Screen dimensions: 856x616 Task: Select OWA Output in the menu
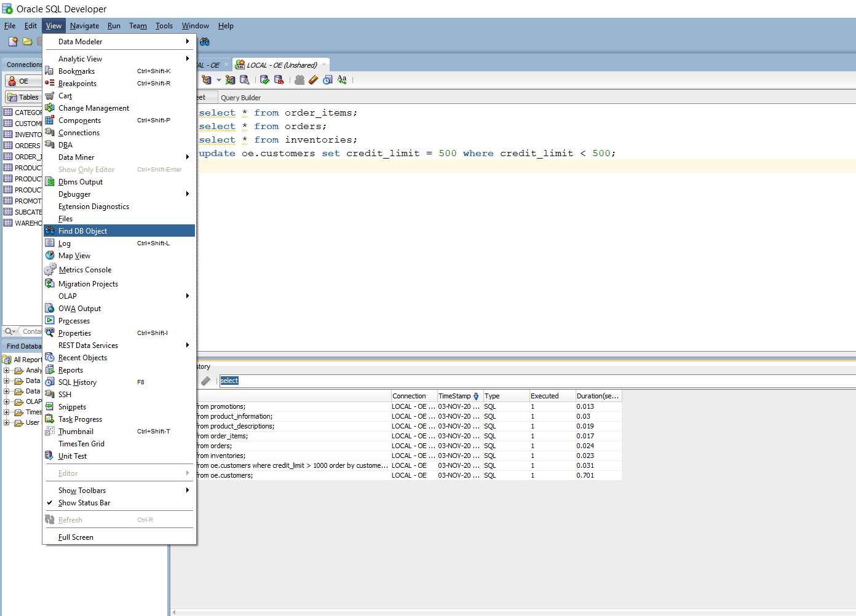click(119, 309)
